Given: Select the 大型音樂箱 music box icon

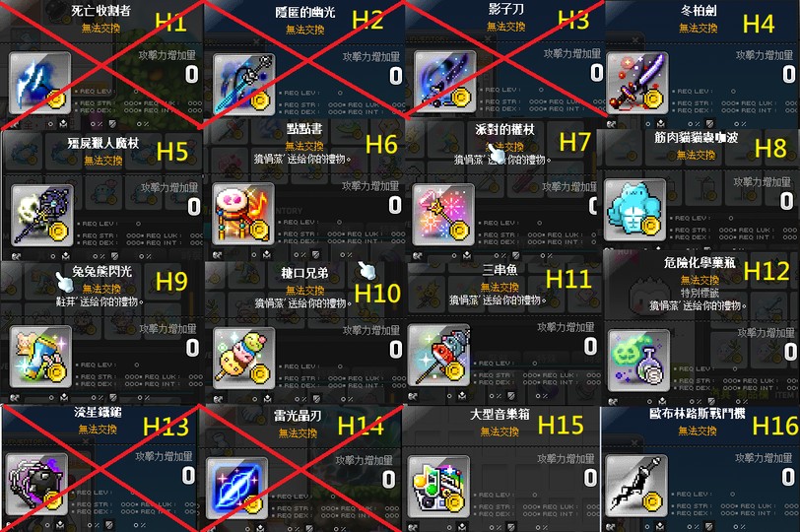Looking at the screenshot, I should [x=438, y=487].
